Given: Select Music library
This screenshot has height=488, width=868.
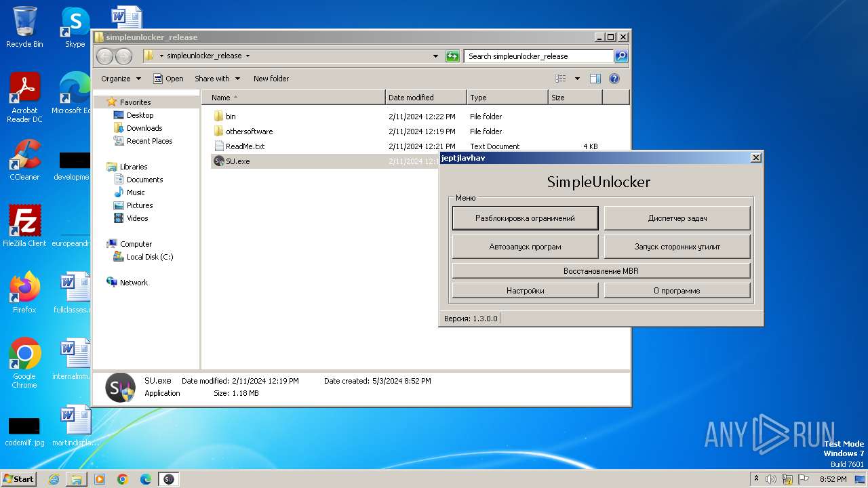Looking at the screenshot, I should tap(136, 192).
